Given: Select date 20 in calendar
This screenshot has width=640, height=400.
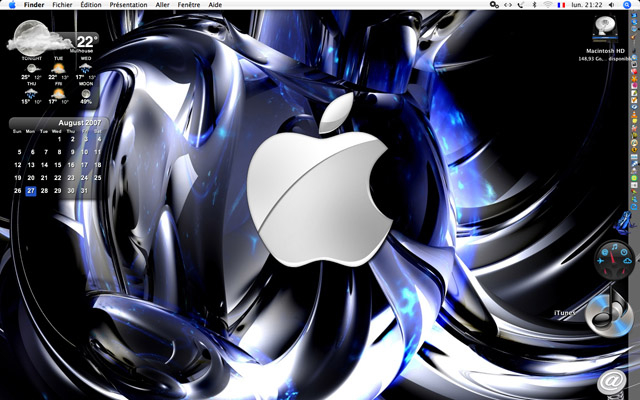Looking at the screenshot, I should click(x=31, y=178).
